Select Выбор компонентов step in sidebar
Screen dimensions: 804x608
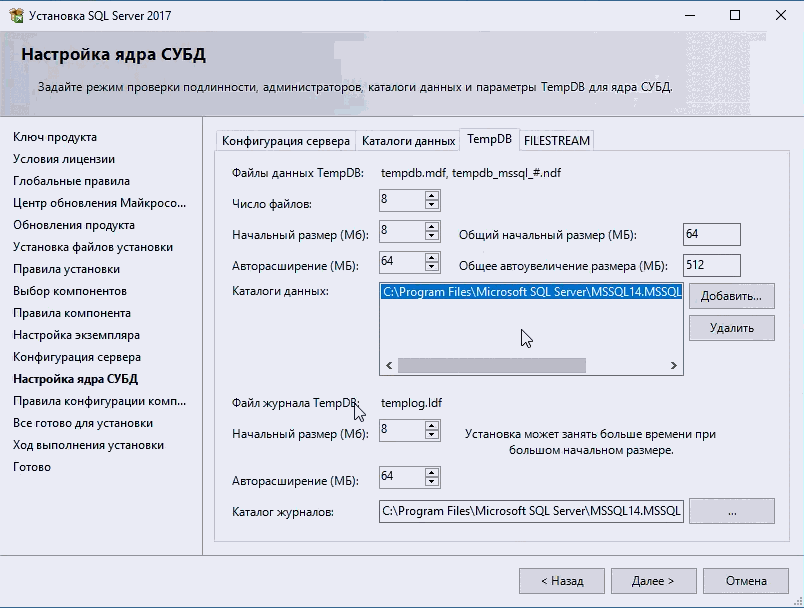pos(70,291)
